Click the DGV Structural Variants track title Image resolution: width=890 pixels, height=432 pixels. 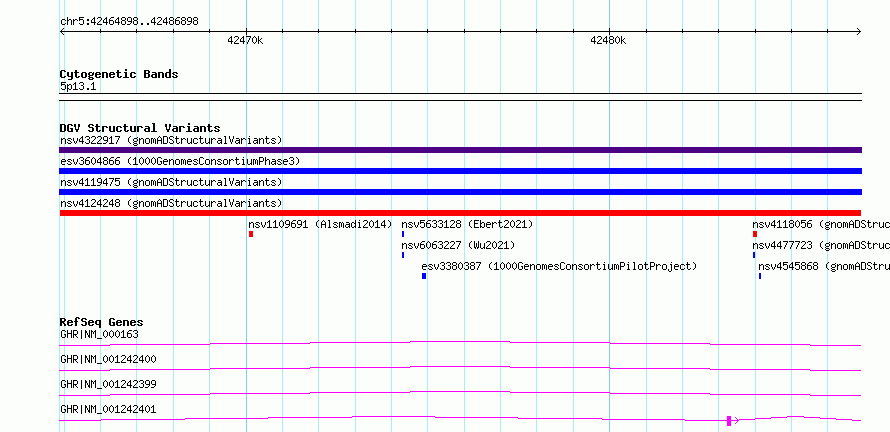140,128
